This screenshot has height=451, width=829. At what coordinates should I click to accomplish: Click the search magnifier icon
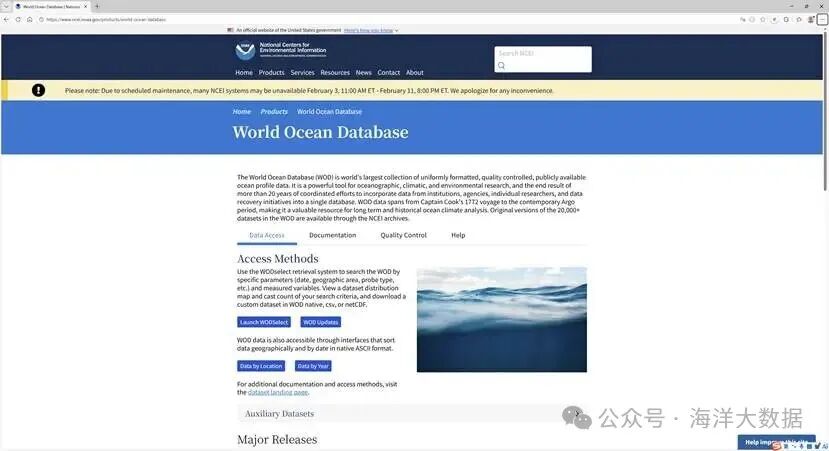pos(502,66)
